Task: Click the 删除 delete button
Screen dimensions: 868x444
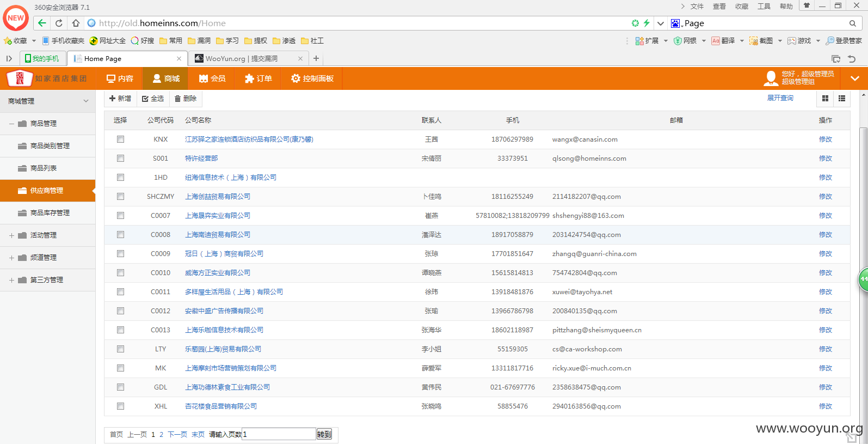Action: (186, 99)
